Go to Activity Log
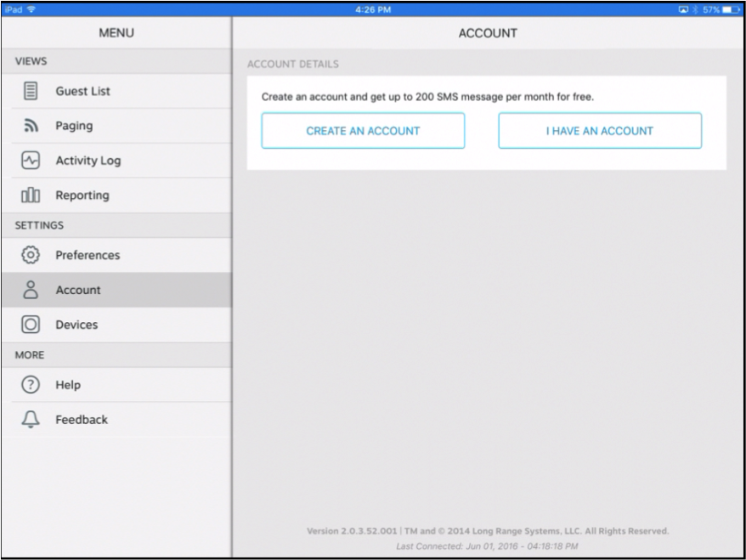Screen dimensions: 746x560 click(117, 161)
